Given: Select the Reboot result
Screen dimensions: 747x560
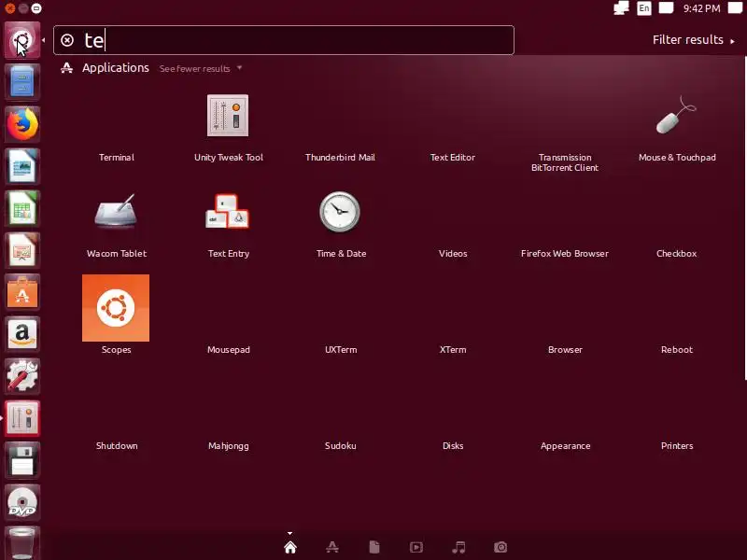Looking at the screenshot, I should pyautogui.click(x=676, y=349).
